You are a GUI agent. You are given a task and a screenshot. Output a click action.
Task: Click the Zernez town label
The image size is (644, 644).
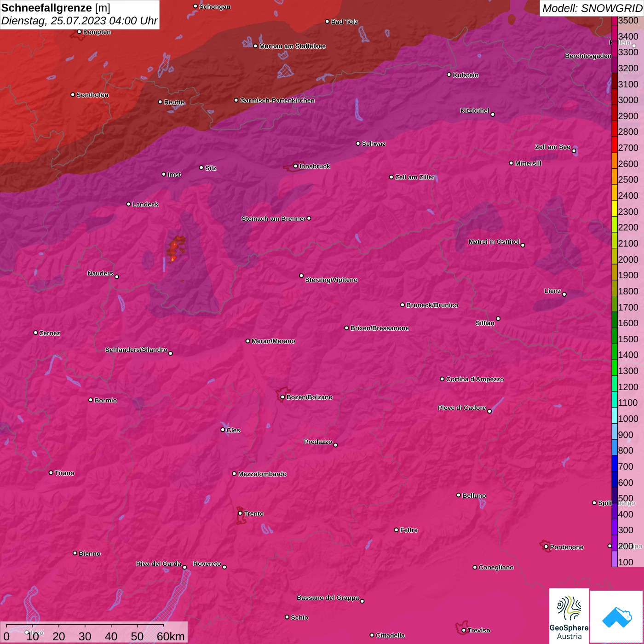(50, 333)
